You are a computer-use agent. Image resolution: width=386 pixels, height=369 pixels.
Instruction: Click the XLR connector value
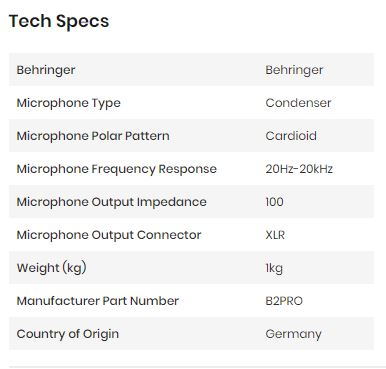275,235
